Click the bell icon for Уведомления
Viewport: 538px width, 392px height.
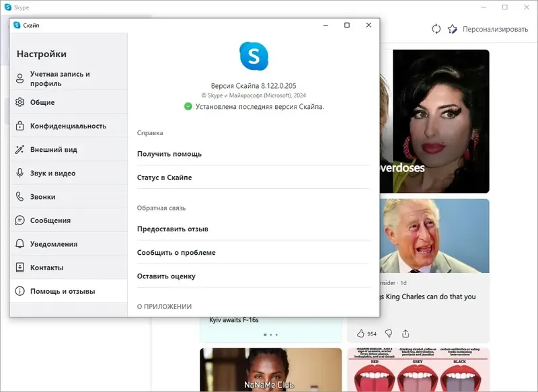(x=20, y=244)
